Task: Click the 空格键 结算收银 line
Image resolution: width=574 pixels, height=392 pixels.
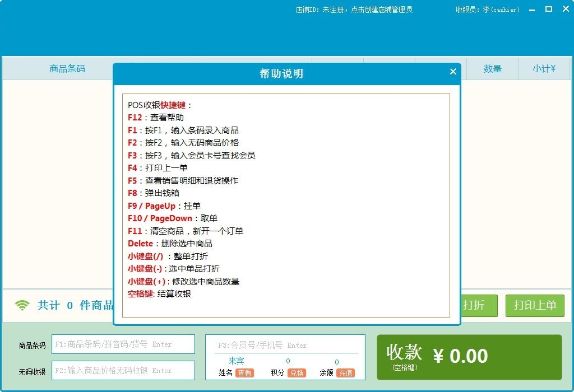Action: pyautogui.click(x=159, y=294)
